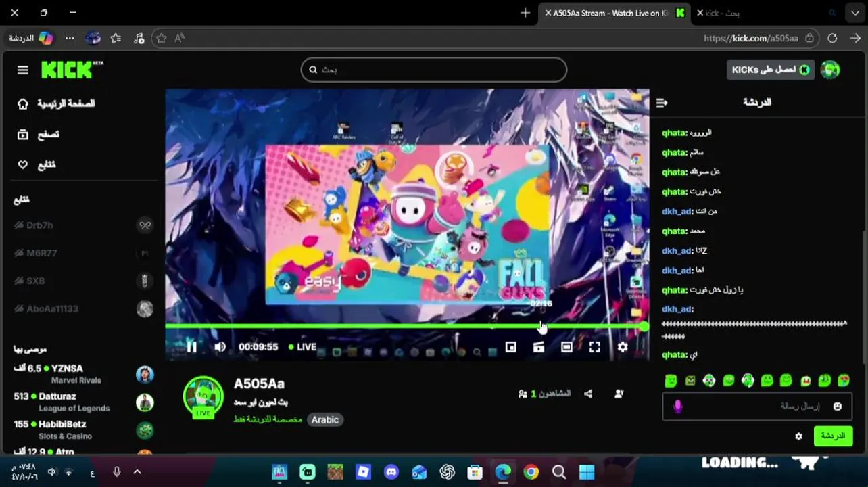Select the Arabic language tag
868x487 pixels.
click(x=324, y=420)
